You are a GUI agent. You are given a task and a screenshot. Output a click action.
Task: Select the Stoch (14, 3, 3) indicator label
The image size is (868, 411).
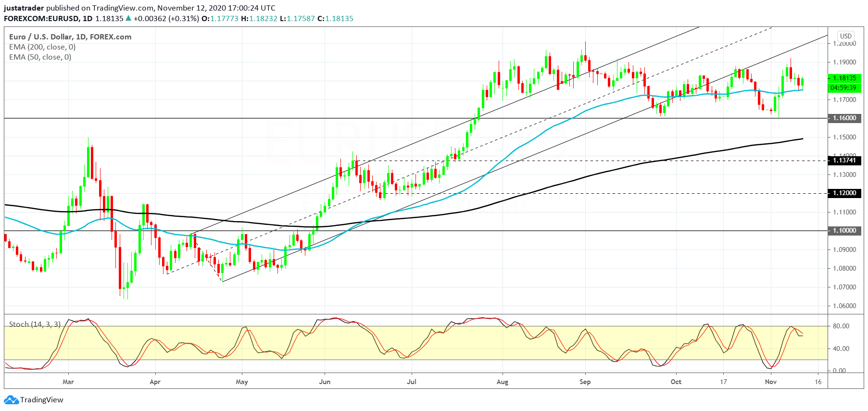[x=35, y=324]
